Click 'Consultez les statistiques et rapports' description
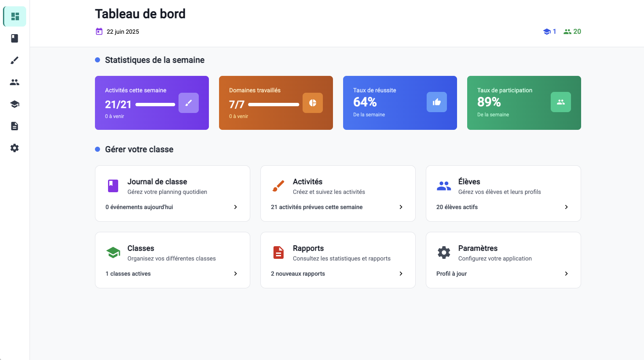 coord(342,258)
